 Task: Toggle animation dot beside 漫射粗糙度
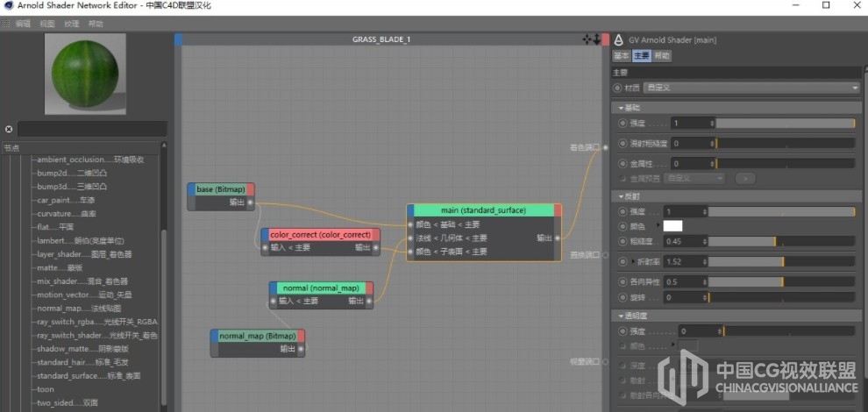(623, 144)
